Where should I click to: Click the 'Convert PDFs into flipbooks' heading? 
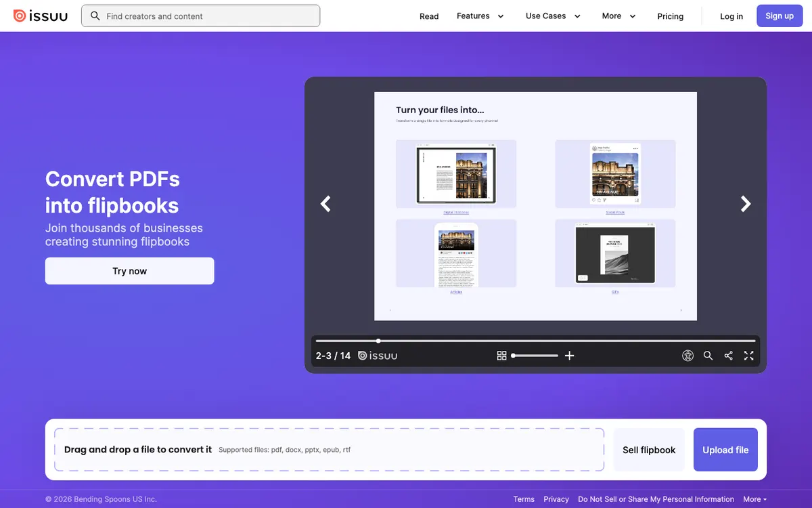click(112, 192)
